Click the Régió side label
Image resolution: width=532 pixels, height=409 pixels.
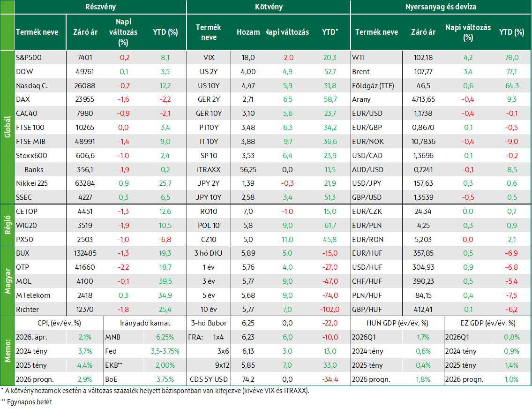[7, 225]
